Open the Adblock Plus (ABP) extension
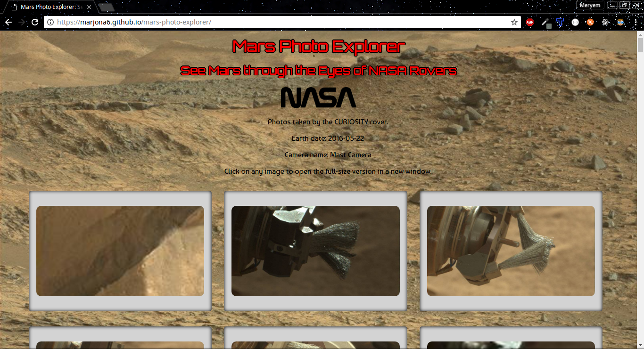Image resolution: width=644 pixels, height=349 pixels. click(x=530, y=22)
